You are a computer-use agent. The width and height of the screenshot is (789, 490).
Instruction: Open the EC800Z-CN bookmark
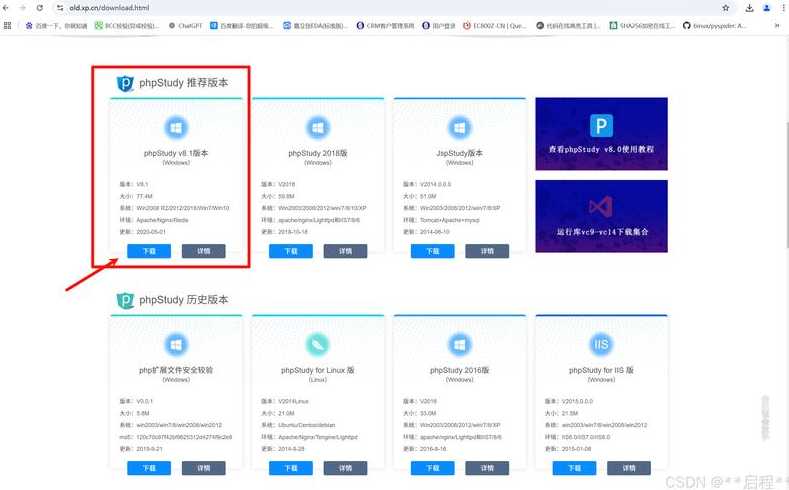click(x=495, y=26)
